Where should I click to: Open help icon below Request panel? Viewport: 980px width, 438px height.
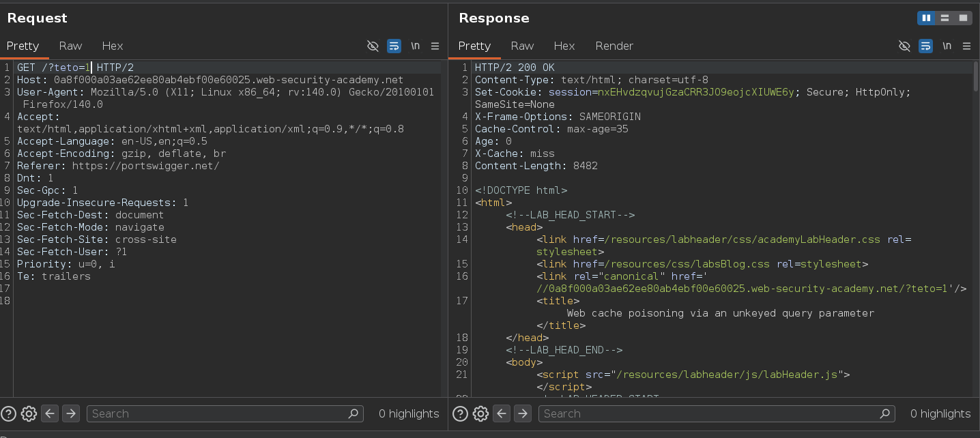(9, 413)
